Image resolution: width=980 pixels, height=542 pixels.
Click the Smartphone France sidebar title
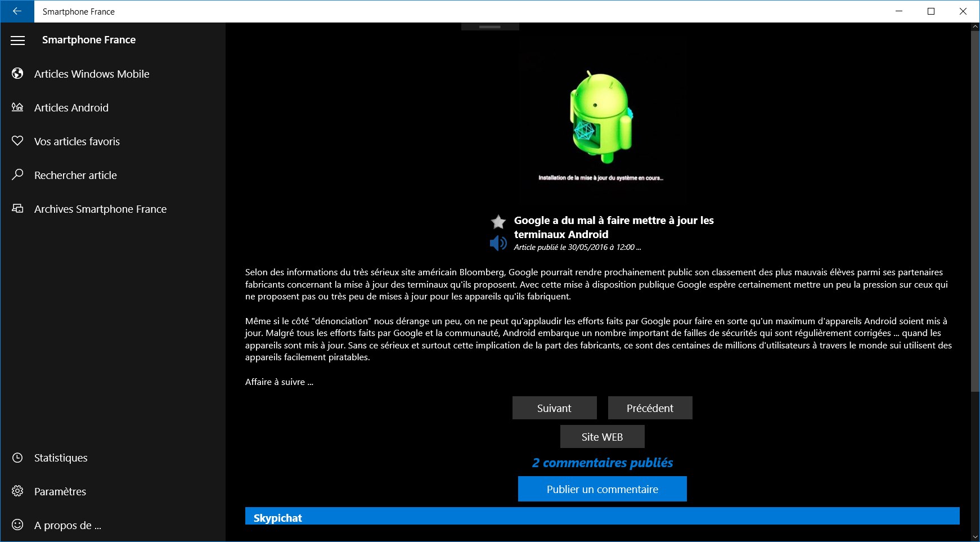pos(89,40)
